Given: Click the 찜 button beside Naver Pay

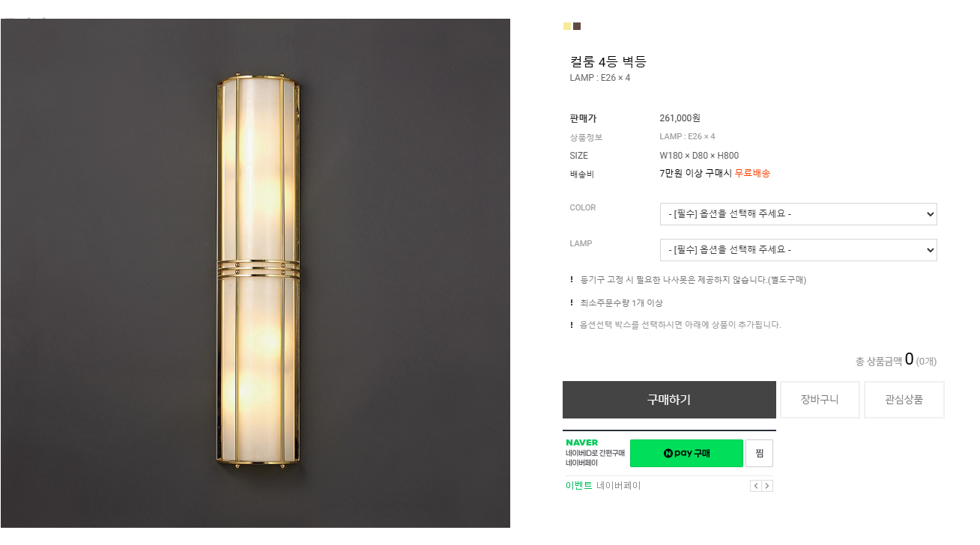Looking at the screenshot, I should click(x=759, y=453).
